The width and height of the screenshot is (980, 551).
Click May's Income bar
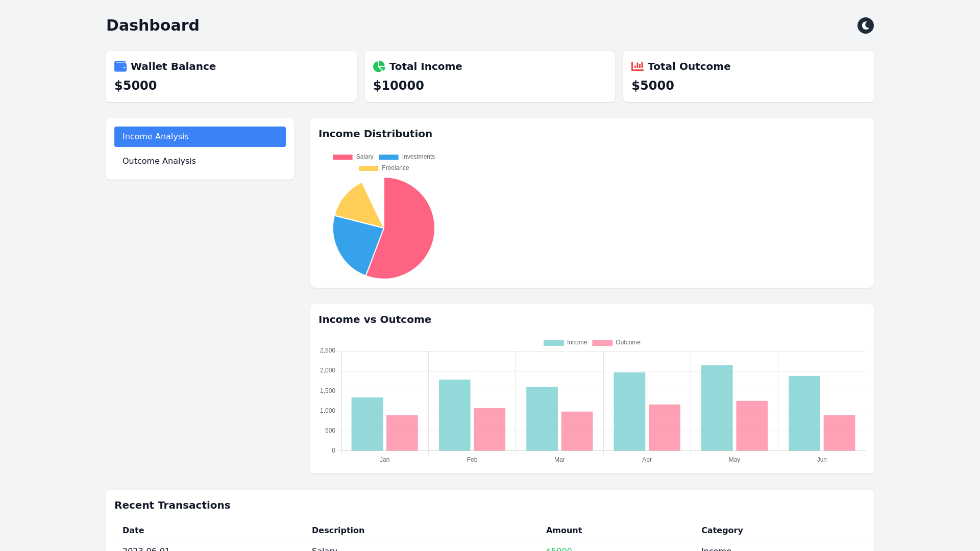click(717, 408)
